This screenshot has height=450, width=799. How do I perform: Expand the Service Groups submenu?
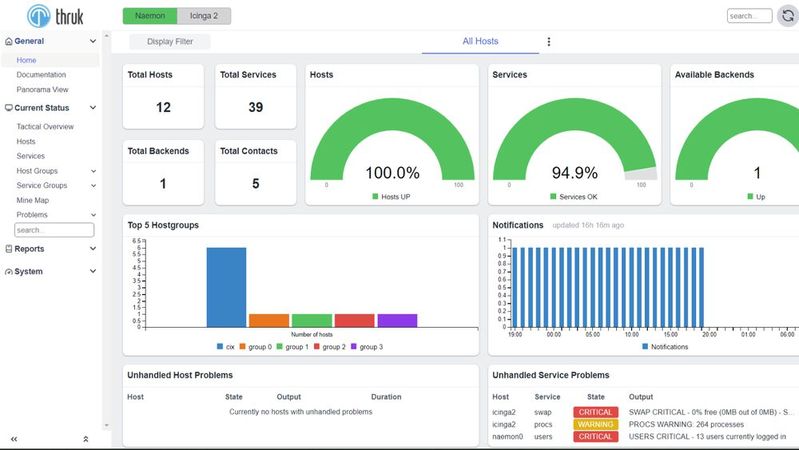pyautogui.click(x=93, y=186)
